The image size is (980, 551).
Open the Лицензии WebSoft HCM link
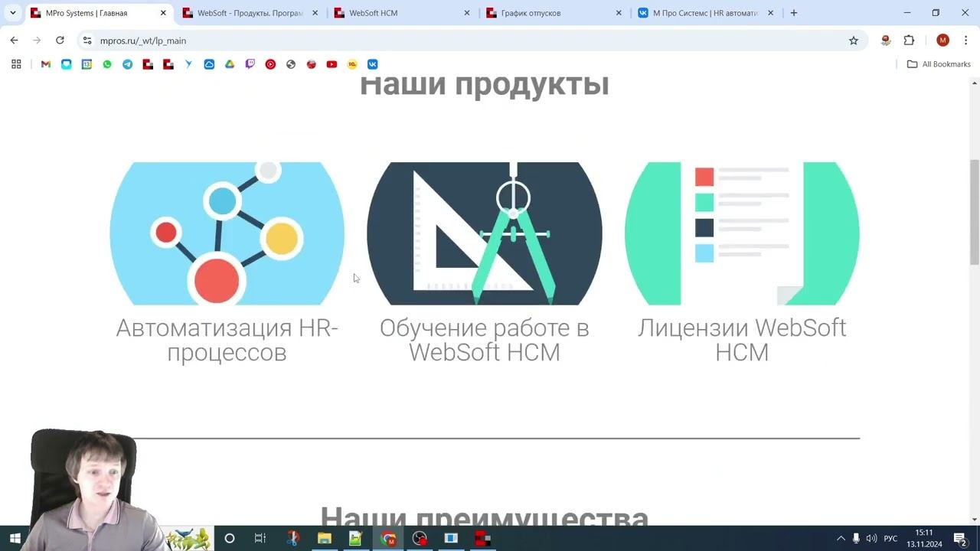click(742, 340)
